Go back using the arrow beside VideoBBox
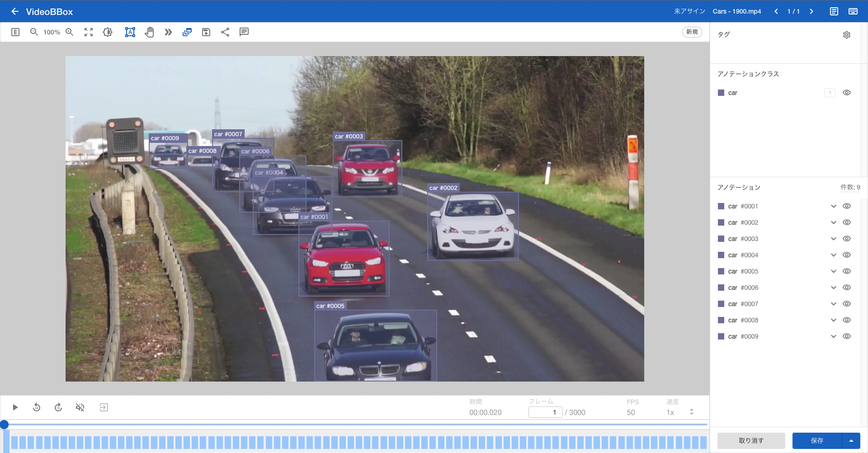868x453 pixels. [15, 11]
